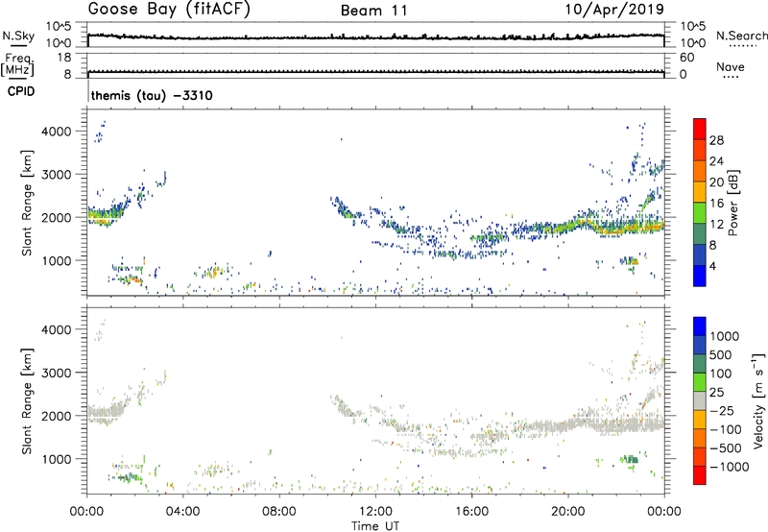Click the '4' tick label on the power color bar
The image size is (768, 532).
[x=712, y=266]
